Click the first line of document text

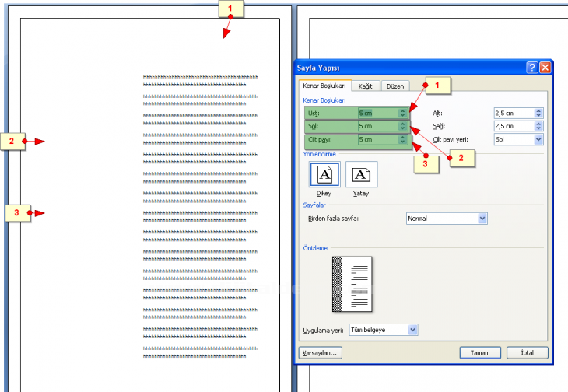[x=200, y=77]
